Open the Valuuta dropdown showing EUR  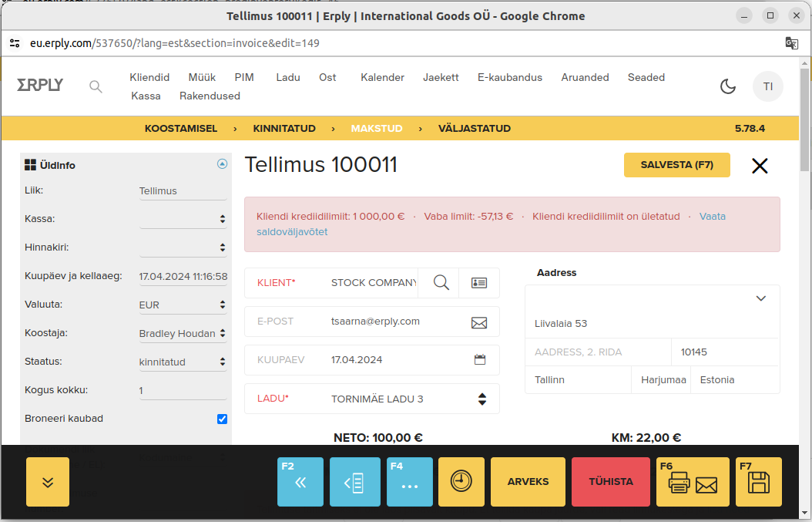point(183,305)
